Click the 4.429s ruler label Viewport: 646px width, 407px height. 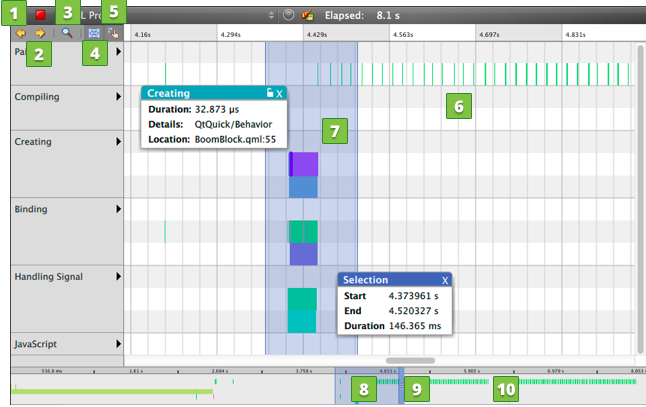[x=317, y=35]
